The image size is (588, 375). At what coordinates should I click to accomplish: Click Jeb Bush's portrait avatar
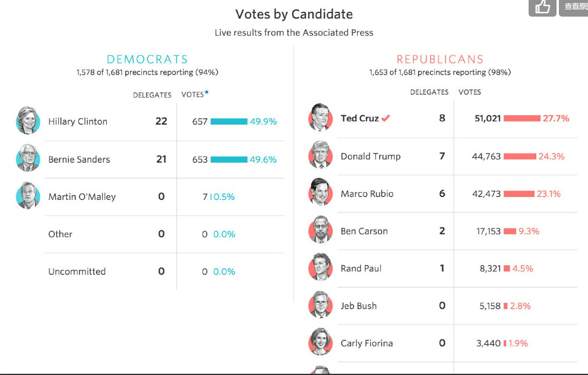[321, 305]
